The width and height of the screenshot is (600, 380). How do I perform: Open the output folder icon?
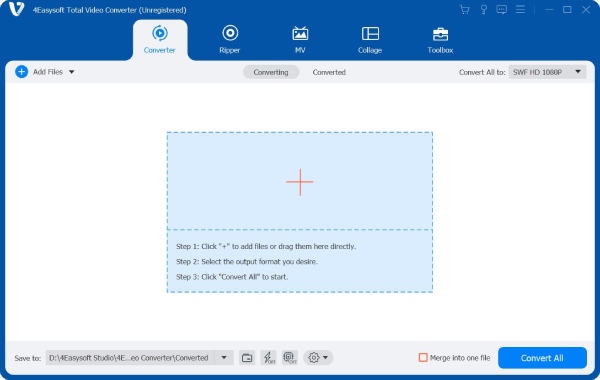pyautogui.click(x=247, y=358)
